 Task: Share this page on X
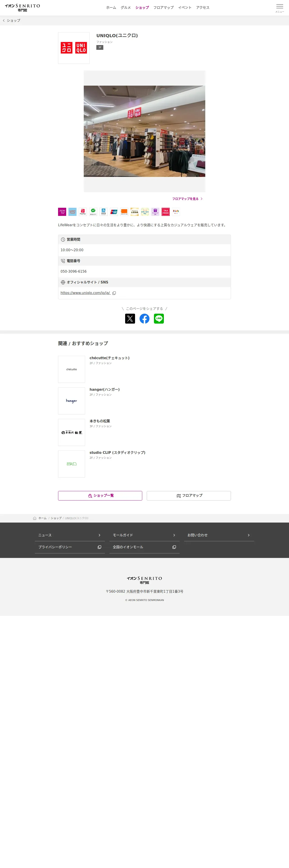pos(130,318)
